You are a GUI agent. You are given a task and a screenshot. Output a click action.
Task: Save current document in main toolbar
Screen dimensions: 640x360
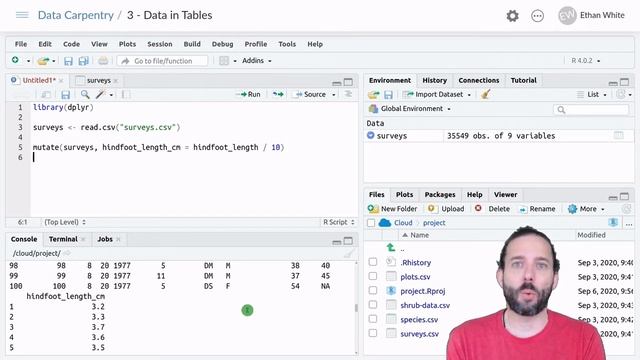[x=68, y=61]
